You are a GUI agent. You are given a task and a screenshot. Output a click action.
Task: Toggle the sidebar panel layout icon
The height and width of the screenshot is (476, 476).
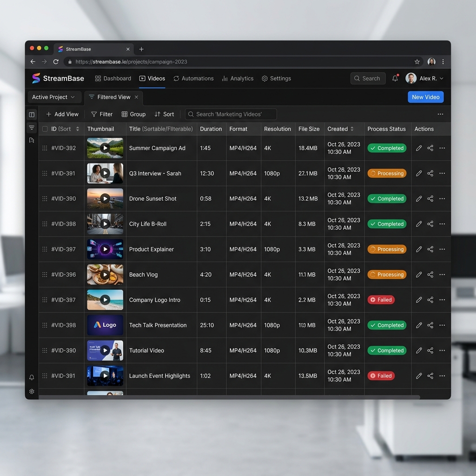[x=32, y=114]
